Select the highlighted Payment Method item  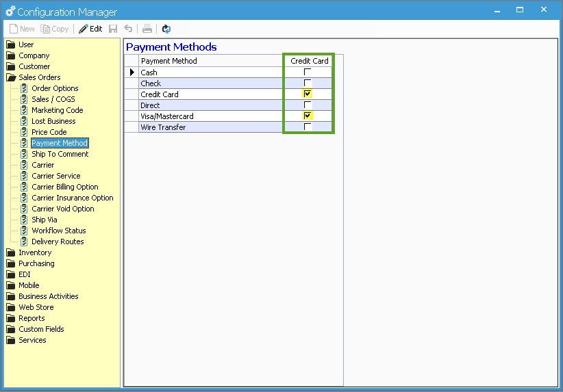pyautogui.click(x=60, y=143)
